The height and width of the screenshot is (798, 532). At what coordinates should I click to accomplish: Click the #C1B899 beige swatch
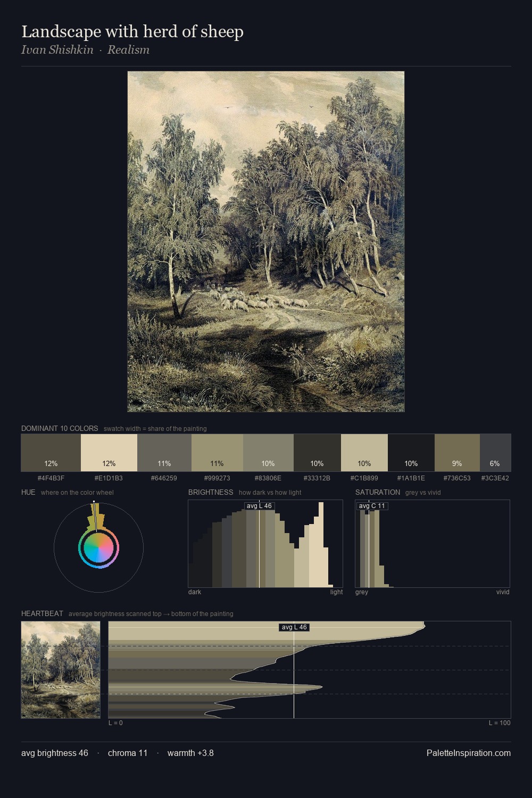click(364, 453)
